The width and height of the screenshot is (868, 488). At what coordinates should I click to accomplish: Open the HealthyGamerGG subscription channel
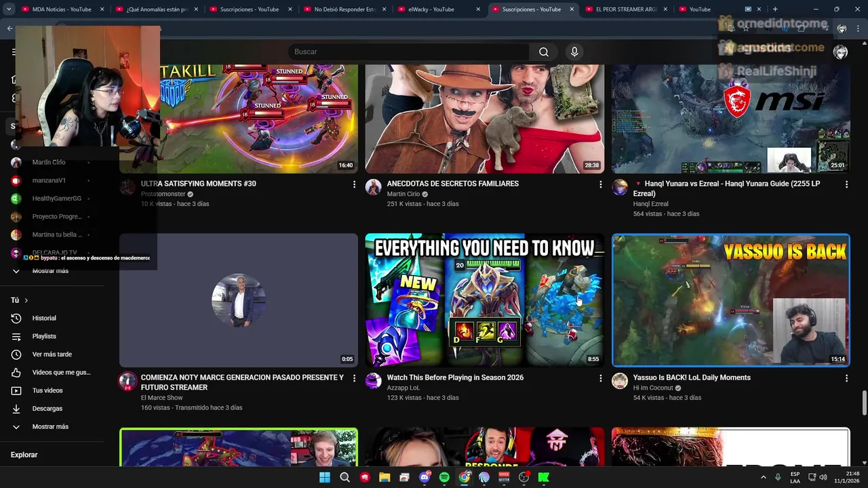tap(52, 199)
